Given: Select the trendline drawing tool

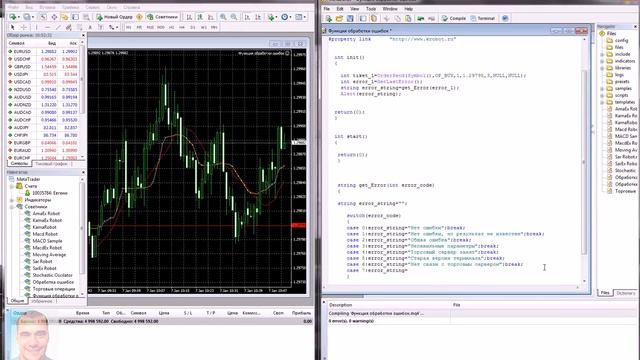Looking at the screenshot, I should pyautogui.click(x=58, y=27).
